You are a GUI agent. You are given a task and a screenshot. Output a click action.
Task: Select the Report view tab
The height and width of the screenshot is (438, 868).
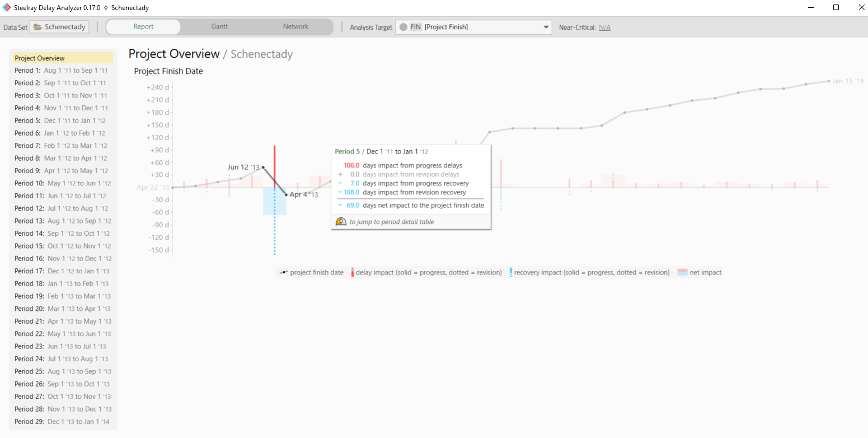pos(143,26)
